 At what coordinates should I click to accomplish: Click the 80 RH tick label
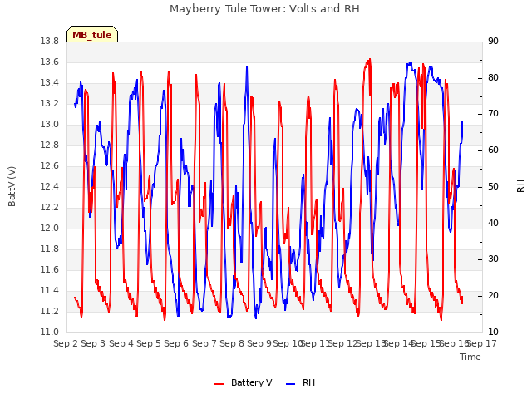point(493,77)
